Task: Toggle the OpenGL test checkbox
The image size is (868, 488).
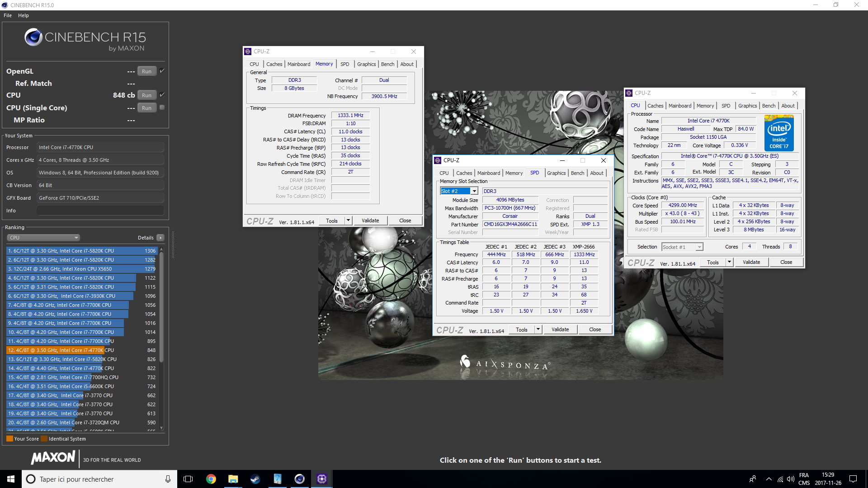Action: point(162,71)
